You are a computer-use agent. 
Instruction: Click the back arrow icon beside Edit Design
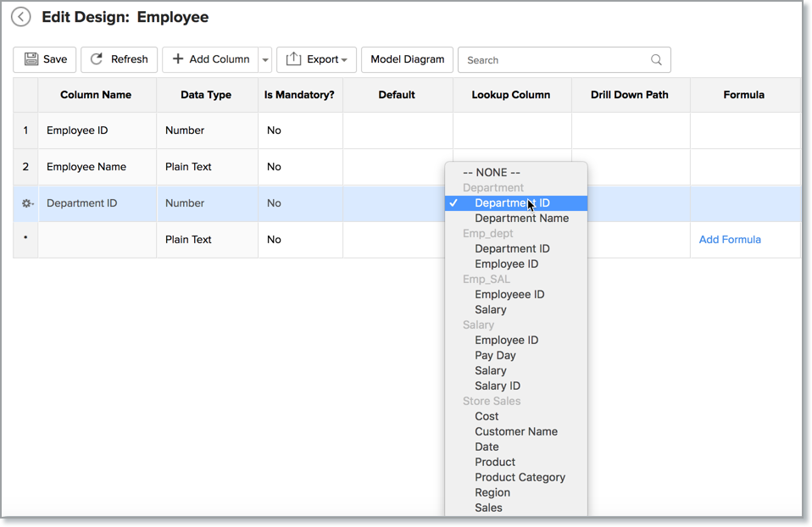21,17
